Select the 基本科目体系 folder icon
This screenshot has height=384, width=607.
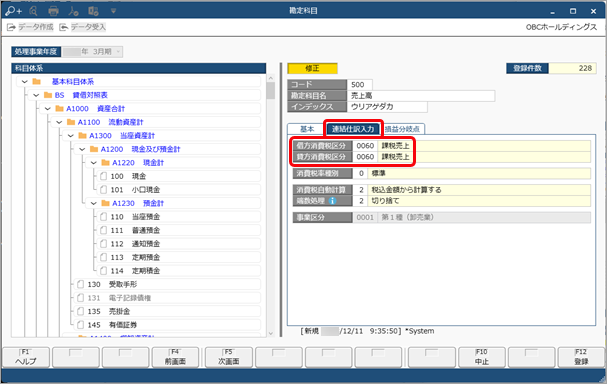[37, 81]
